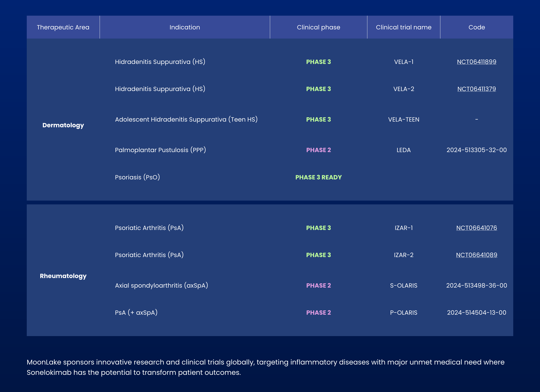
Task: Select the Clinical phase column header
Action: 318,27
